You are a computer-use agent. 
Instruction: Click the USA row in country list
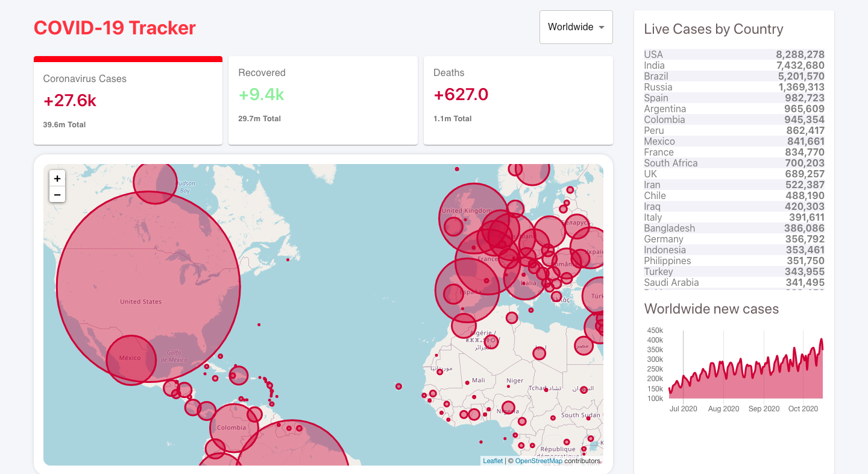point(734,54)
